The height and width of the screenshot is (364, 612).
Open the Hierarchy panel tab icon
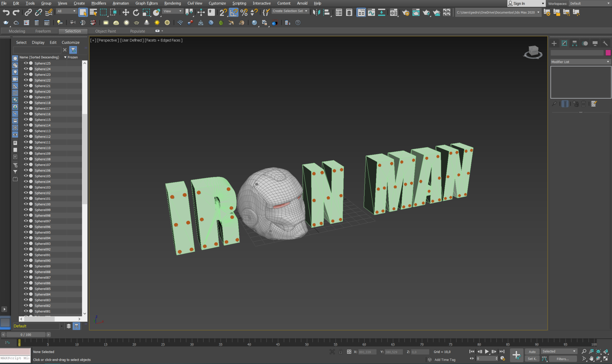575,43
